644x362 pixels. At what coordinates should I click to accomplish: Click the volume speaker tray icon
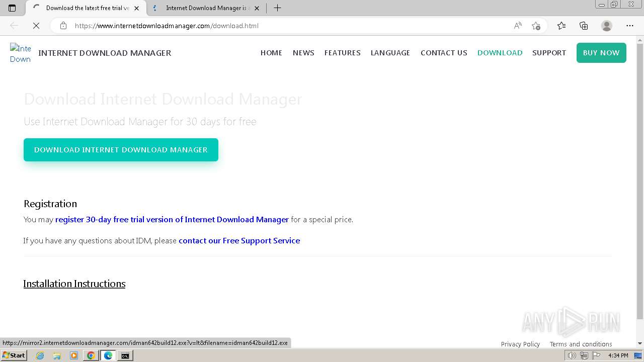(572, 355)
